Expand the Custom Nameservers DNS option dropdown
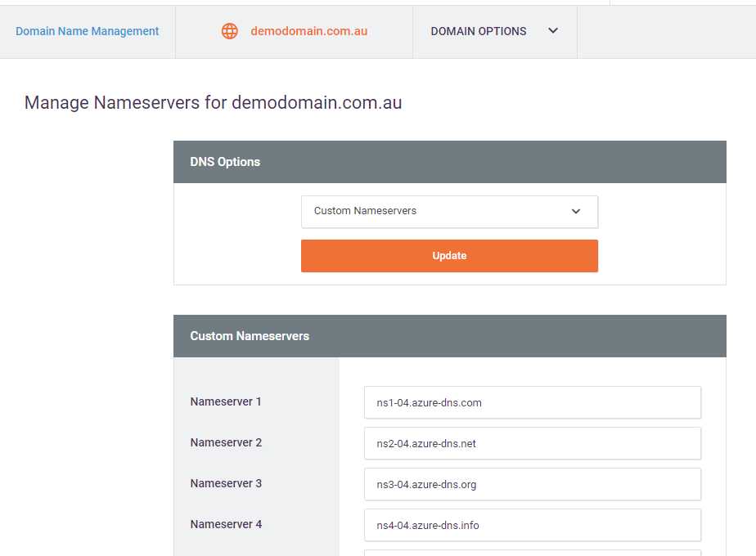756x556 pixels. (x=449, y=211)
